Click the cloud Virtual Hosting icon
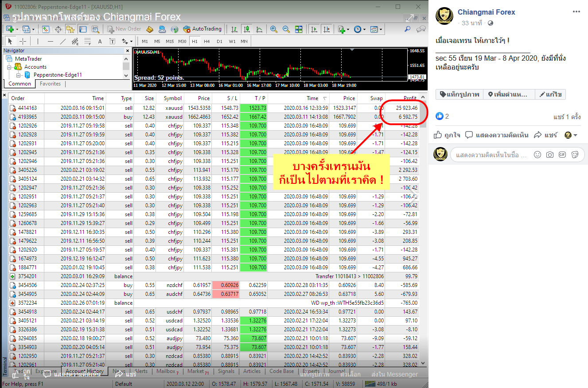588x388 pixels. tap(162, 29)
